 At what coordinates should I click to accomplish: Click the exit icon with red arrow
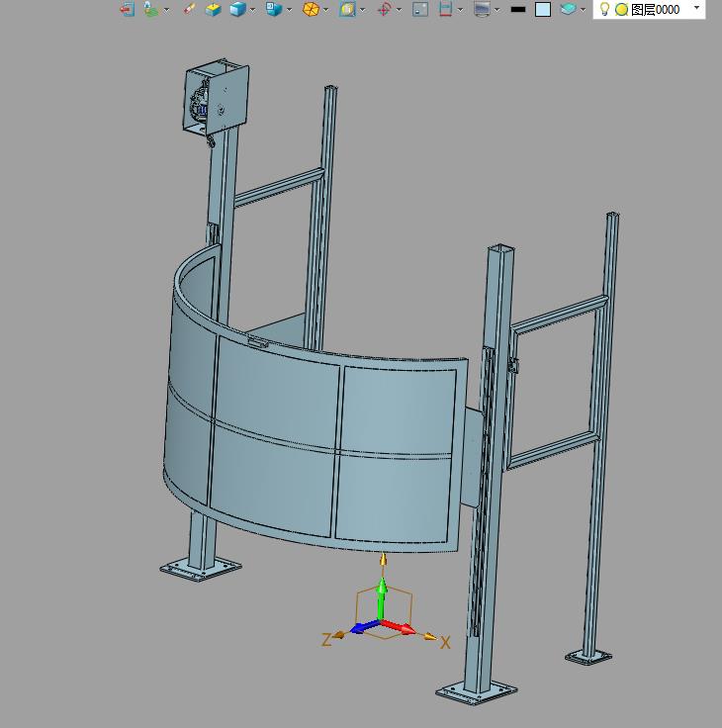(x=128, y=9)
